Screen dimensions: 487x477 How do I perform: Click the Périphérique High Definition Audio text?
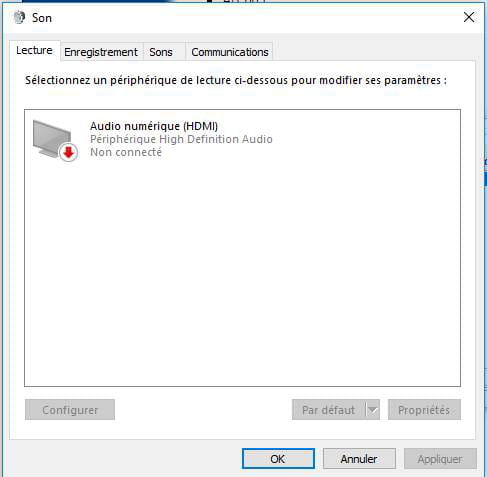181,139
